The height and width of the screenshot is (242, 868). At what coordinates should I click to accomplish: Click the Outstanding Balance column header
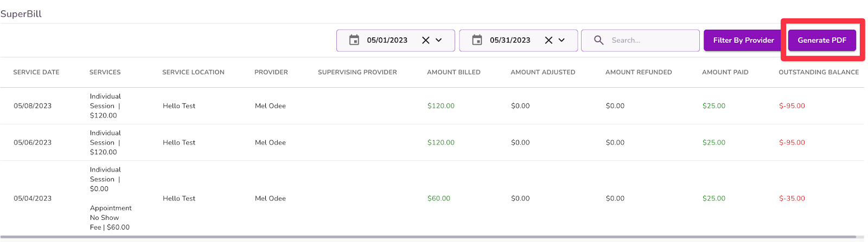(819, 72)
